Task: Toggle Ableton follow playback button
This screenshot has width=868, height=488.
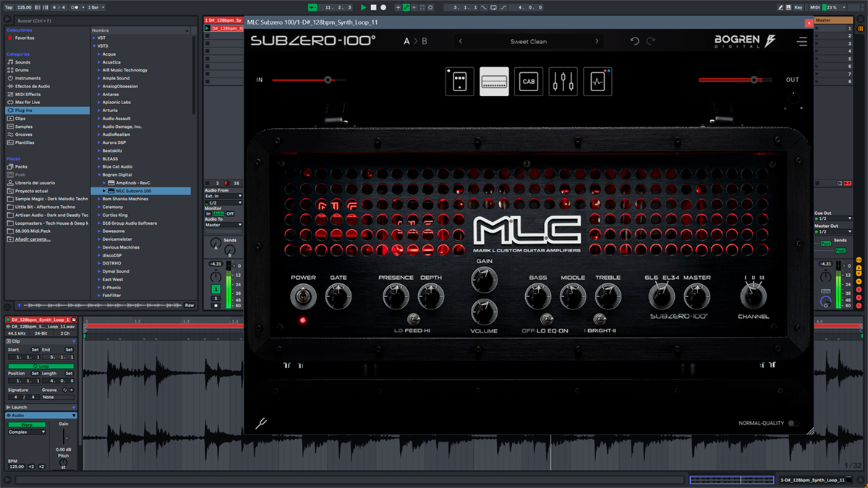Action: 312,7
